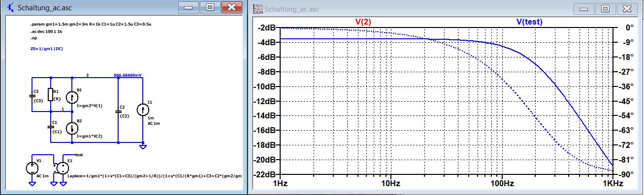Click node label 2 on top wire
Screen dimensions: 644x195
pyautogui.click(x=88, y=75)
